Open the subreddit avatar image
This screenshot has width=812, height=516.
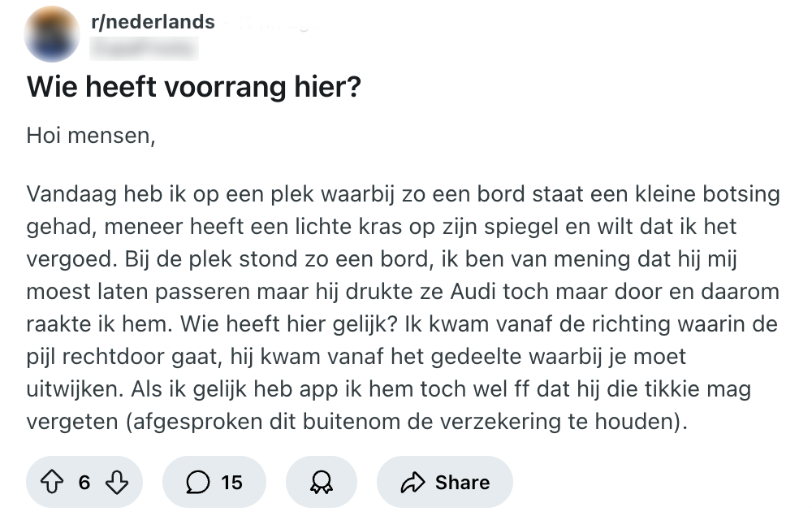click(x=53, y=34)
